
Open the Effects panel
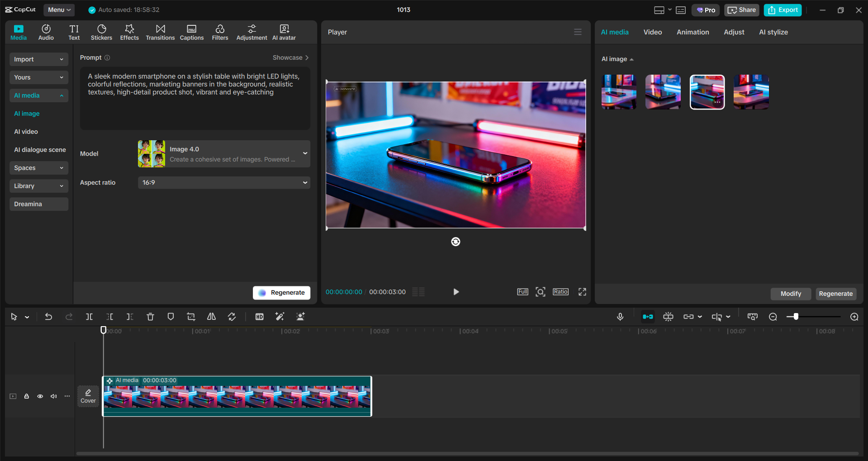129,32
